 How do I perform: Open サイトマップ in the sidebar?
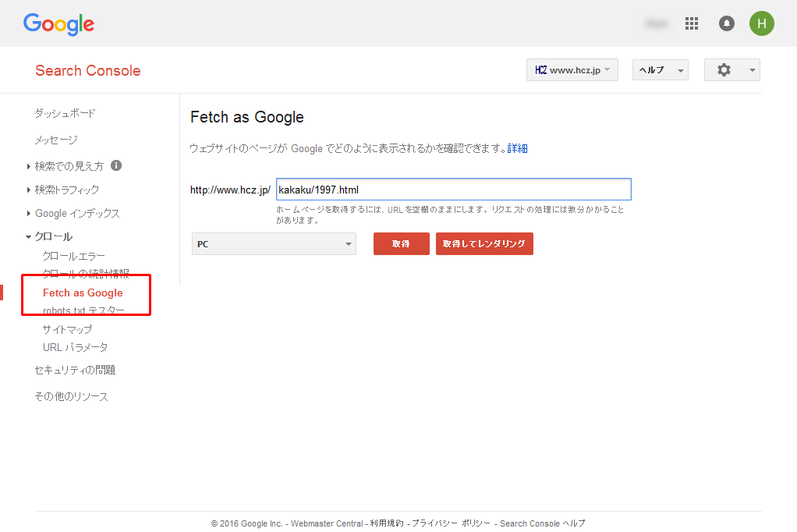pos(67,329)
